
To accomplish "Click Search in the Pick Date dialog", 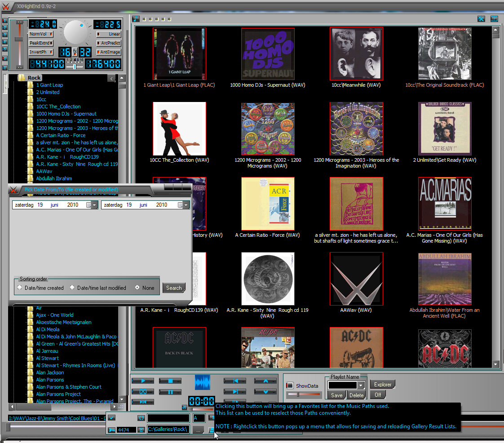I will click(174, 288).
